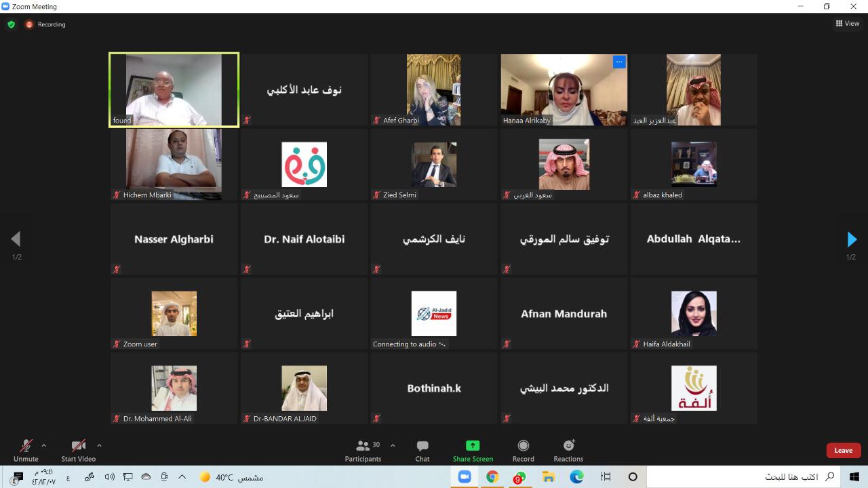This screenshot has width=868, height=488.
Task: Go to previous page of participants
Action: coord(16,239)
